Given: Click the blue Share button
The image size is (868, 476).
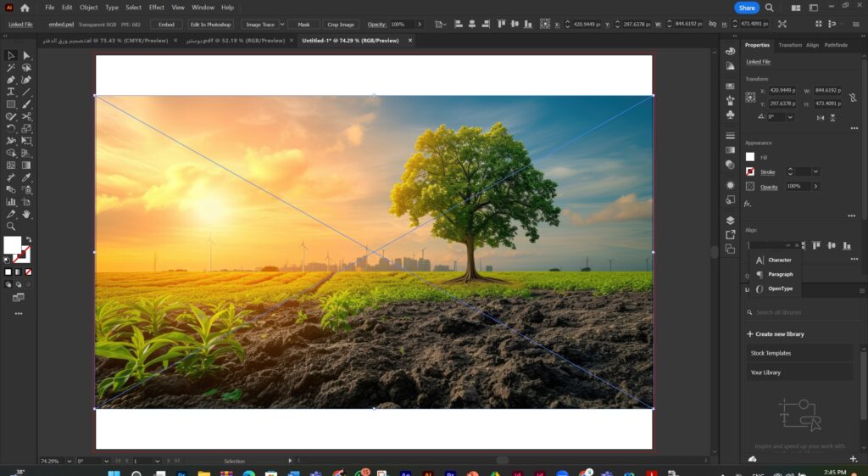Looking at the screenshot, I should (747, 8).
